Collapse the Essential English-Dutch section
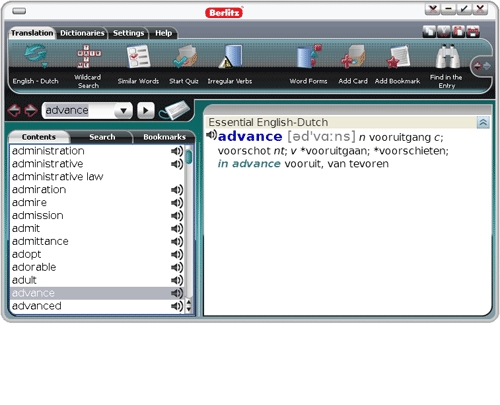The width and height of the screenshot is (500, 405). tap(483, 123)
